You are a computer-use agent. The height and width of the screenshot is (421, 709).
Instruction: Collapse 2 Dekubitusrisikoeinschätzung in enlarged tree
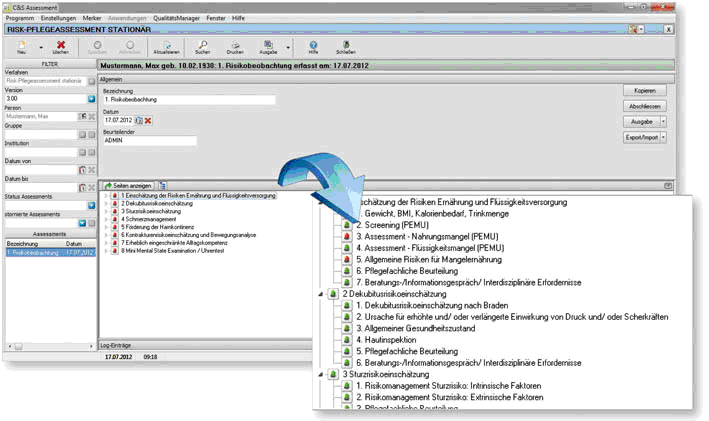pos(321,294)
